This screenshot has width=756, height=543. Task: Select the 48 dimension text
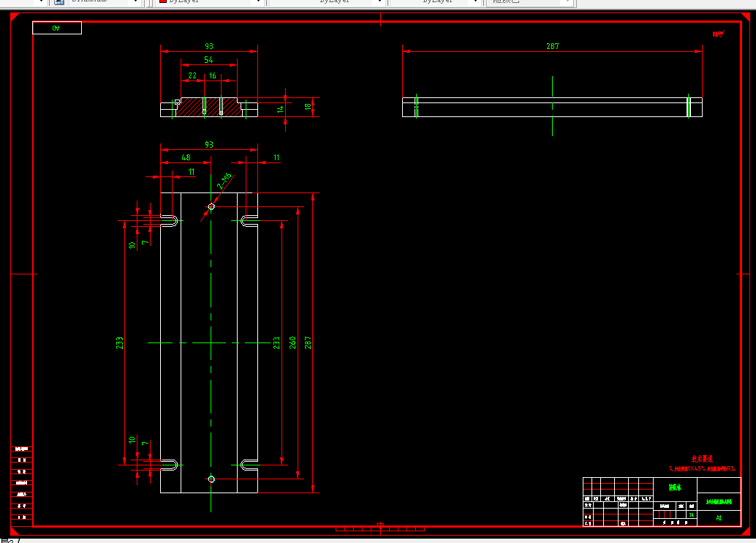pyautogui.click(x=186, y=157)
